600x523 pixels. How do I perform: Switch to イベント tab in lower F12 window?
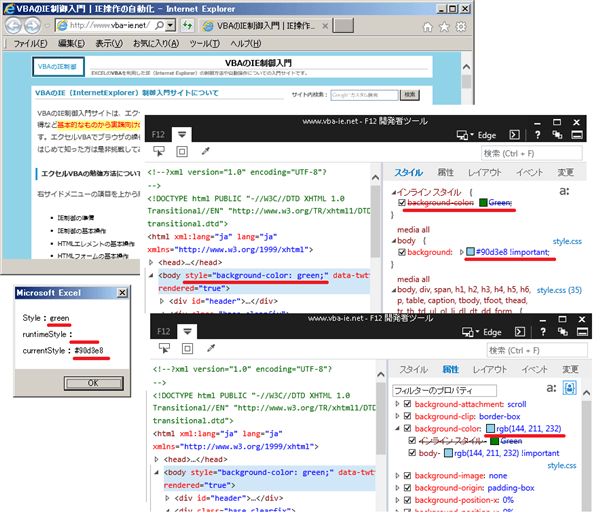tap(534, 369)
